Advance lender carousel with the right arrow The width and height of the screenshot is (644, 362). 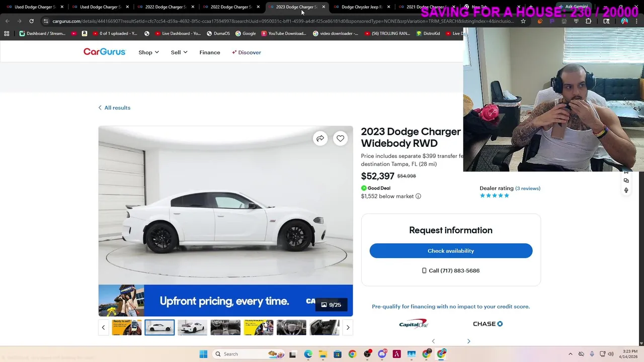pyautogui.click(x=468, y=341)
